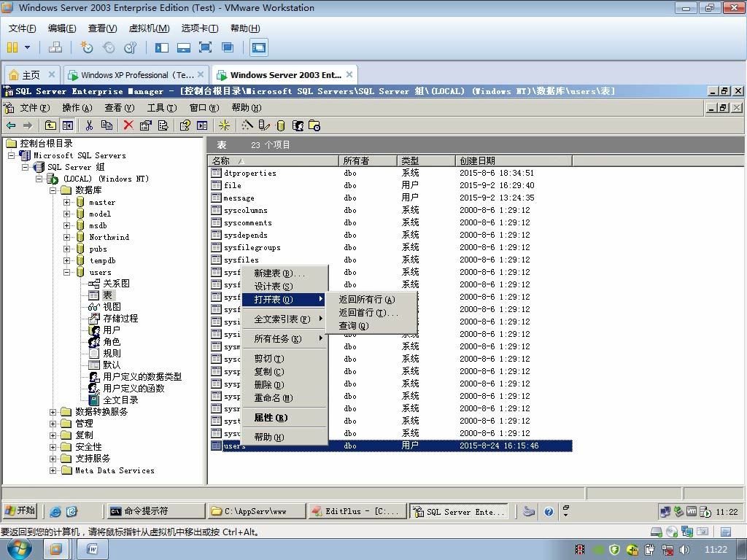Take a VMware snapshot with the clock-star icon
The height and width of the screenshot is (560, 747).
click(x=87, y=47)
